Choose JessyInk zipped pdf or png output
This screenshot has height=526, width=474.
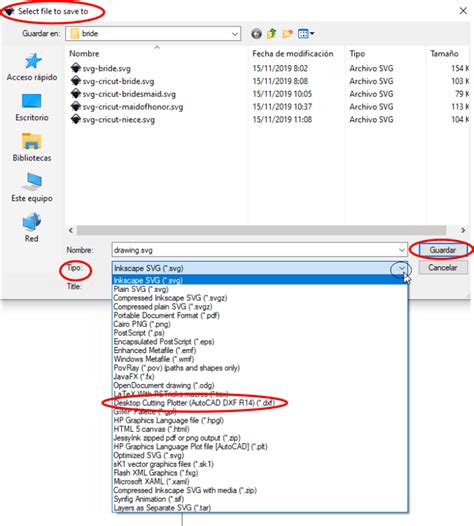coord(260,438)
